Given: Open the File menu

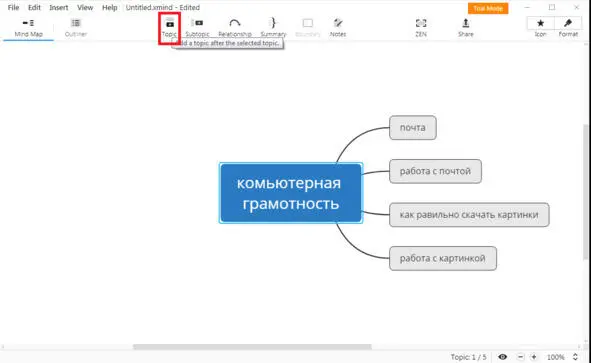Looking at the screenshot, I should pos(13,8).
